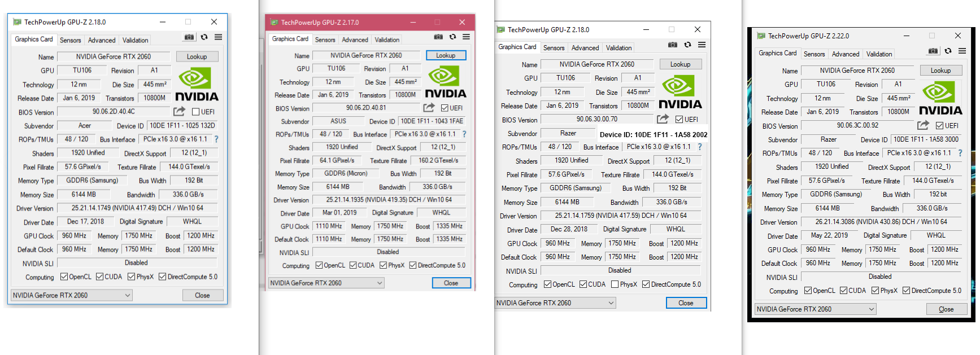Click Driver Version 26.21.14.3086 field

click(x=881, y=222)
